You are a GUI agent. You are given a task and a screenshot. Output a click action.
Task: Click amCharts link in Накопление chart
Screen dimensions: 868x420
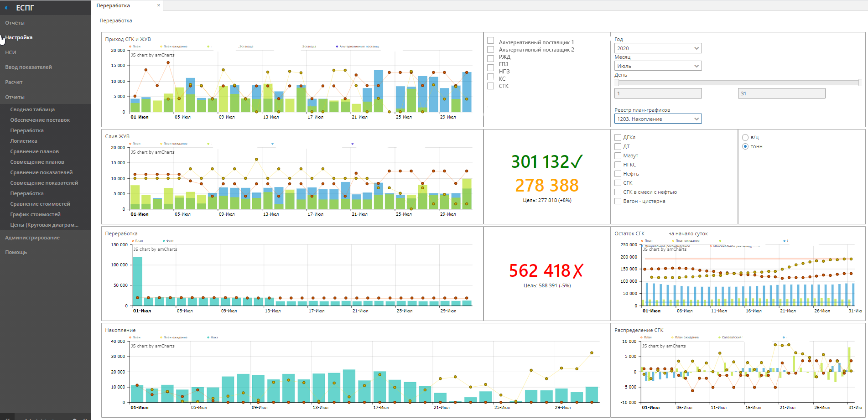(x=153, y=346)
